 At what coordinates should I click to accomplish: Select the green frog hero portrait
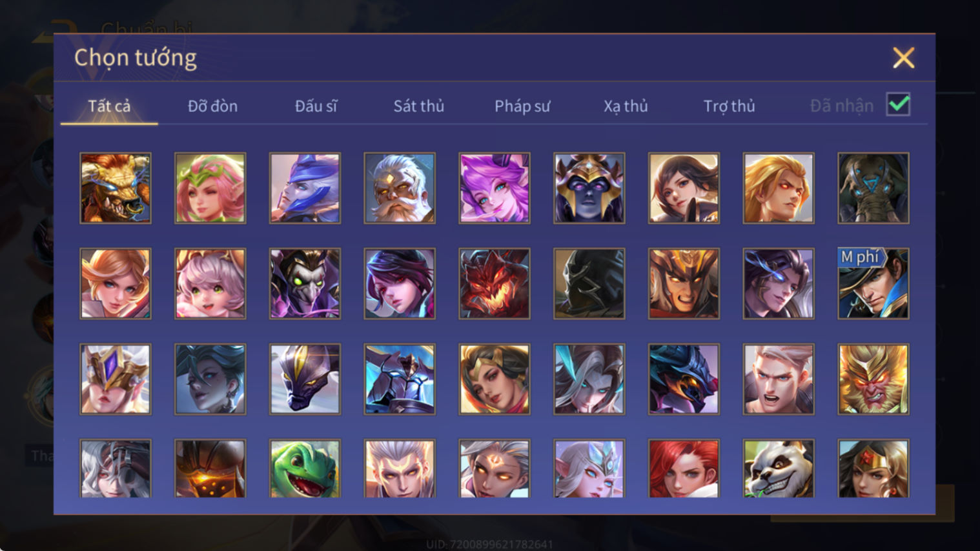tap(305, 468)
